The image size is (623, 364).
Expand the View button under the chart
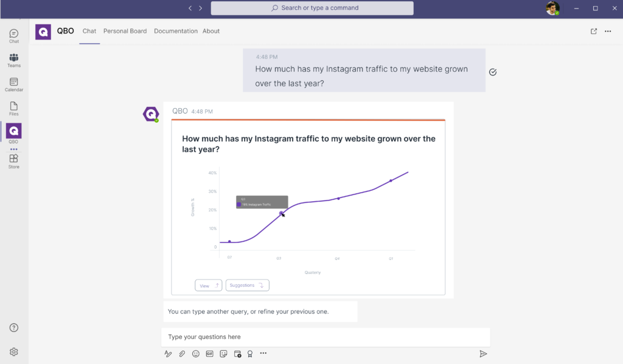[x=208, y=286]
